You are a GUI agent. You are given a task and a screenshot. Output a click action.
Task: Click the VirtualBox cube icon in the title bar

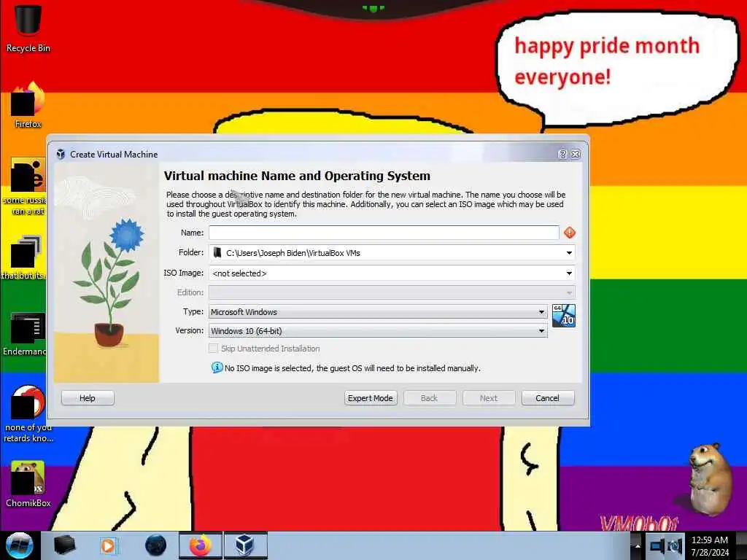(61, 154)
